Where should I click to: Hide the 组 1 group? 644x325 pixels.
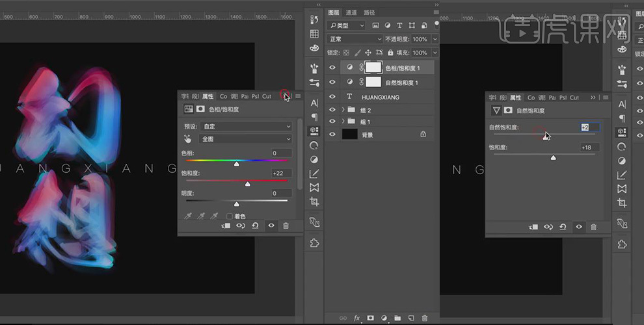[332, 121]
